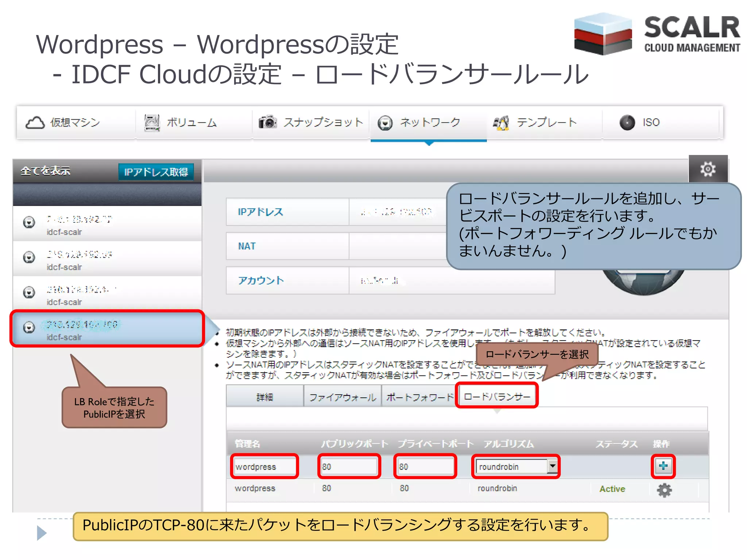Click the IPアドレス取得 button
The image size is (747, 560).
point(156,172)
